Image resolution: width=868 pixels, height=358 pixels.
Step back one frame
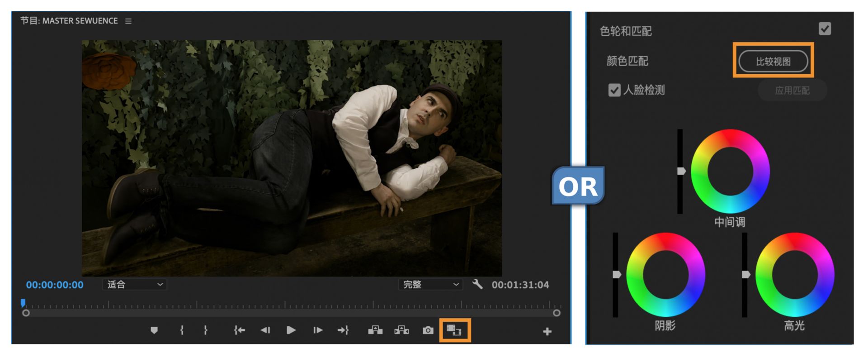tap(265, 330)
